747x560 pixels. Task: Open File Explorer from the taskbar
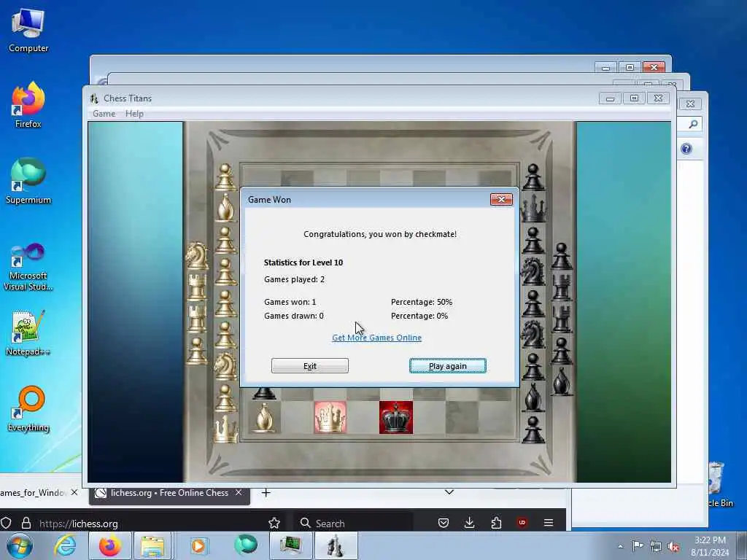pos(152,545)
